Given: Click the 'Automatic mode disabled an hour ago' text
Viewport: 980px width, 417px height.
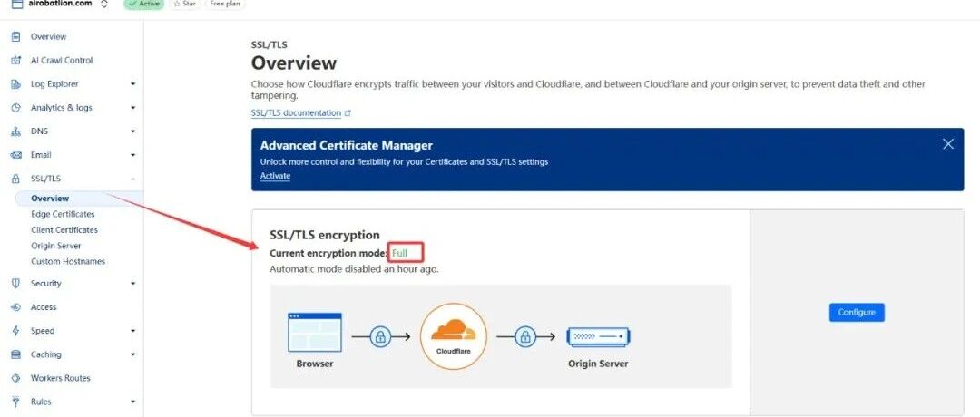Looking at the screenshot, I should click(354, 269).
